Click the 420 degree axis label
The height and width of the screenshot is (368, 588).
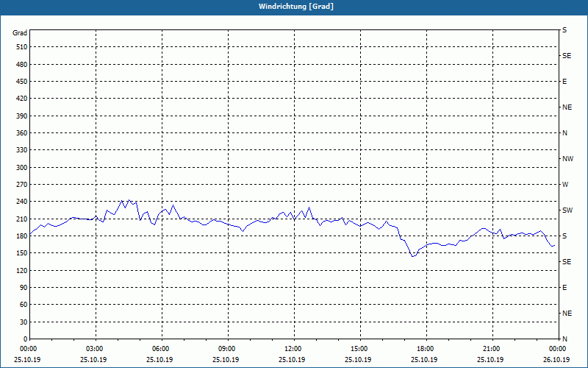coord(22,99)
